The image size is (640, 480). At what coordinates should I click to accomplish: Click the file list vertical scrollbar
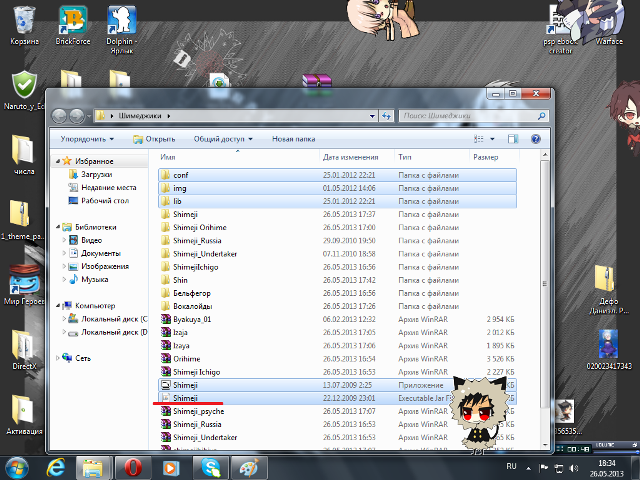[542, 300]
